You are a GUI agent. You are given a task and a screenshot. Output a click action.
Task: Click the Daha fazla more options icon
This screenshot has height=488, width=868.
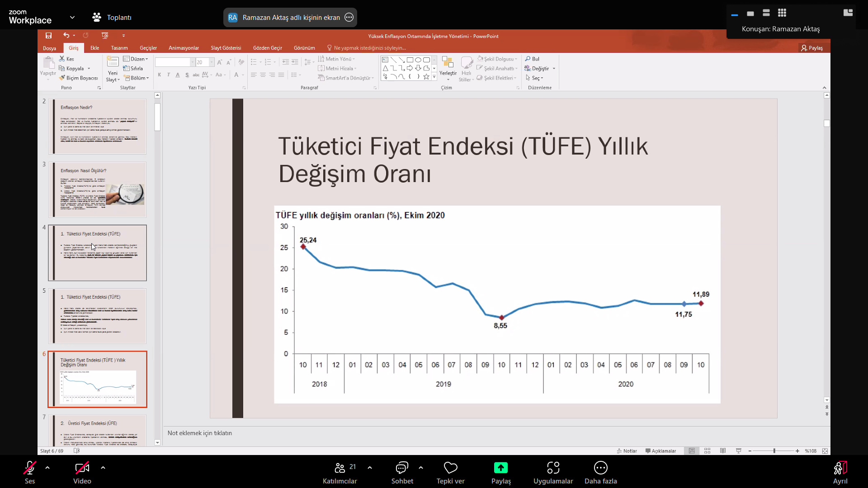coord(600,468)
